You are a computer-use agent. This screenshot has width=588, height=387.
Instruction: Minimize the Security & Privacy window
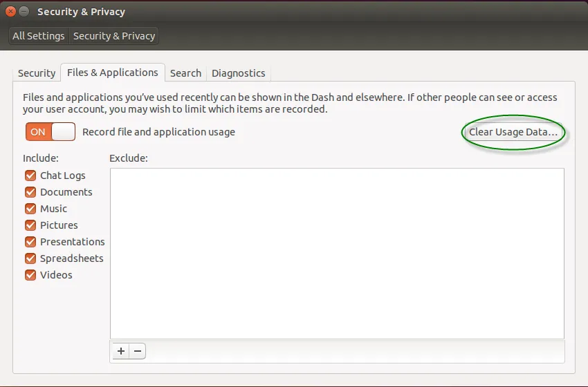click(24, 12)
